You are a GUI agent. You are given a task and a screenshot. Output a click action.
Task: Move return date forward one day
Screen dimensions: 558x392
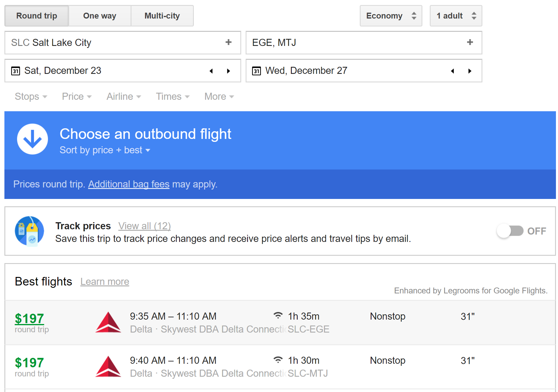pyautogui.click(x=470, y=71)
